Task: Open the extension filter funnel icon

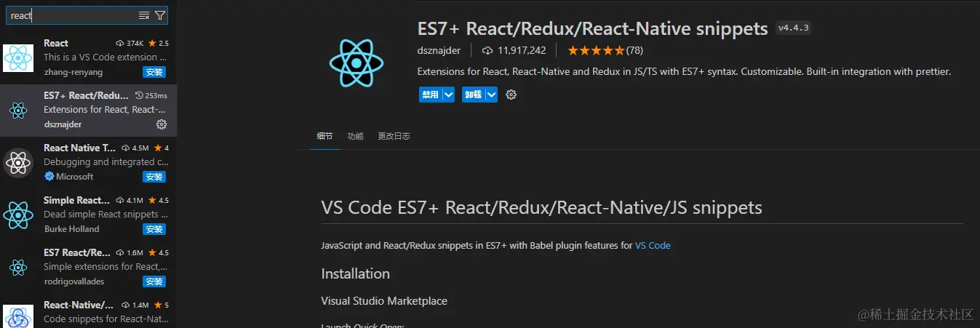Action: coord(160,15)
